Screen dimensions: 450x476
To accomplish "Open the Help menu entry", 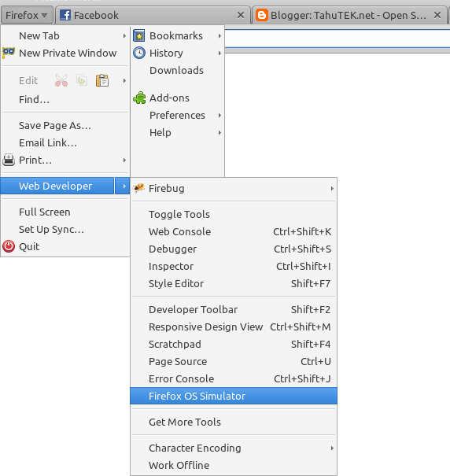I will 178,133.
